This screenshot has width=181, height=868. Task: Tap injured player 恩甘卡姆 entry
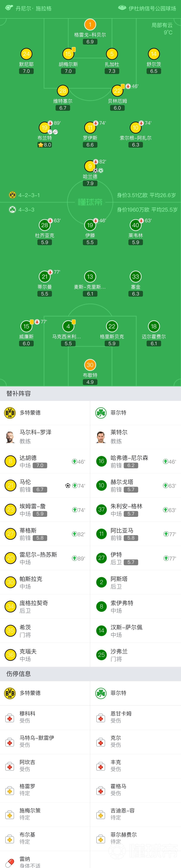[x=136, y=717]
